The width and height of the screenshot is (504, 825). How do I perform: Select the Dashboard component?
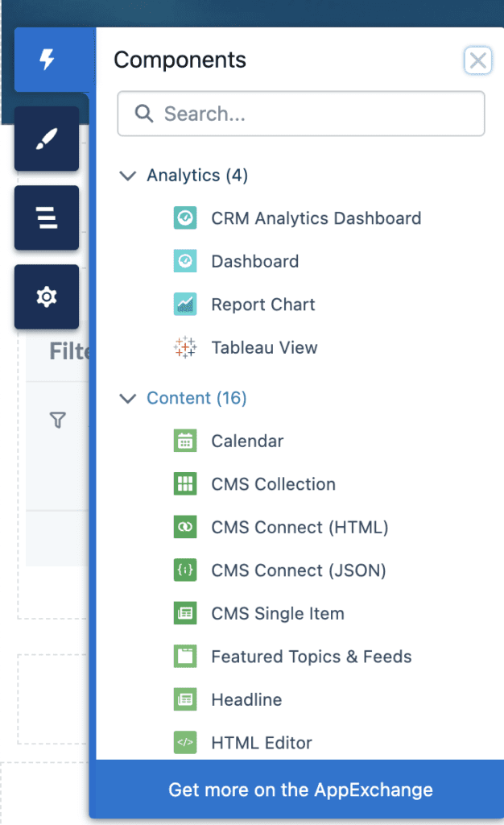(254, 261)
